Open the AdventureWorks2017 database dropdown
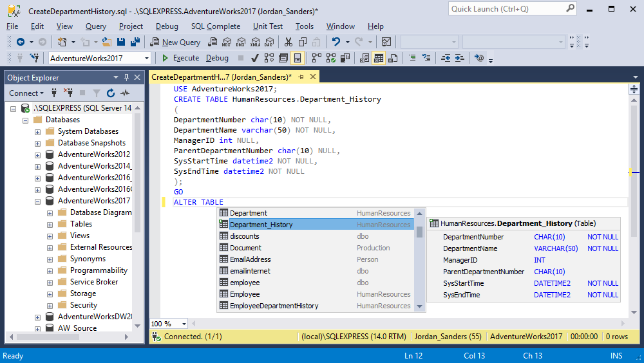This screenshot has width=644, height=363. 147,59
